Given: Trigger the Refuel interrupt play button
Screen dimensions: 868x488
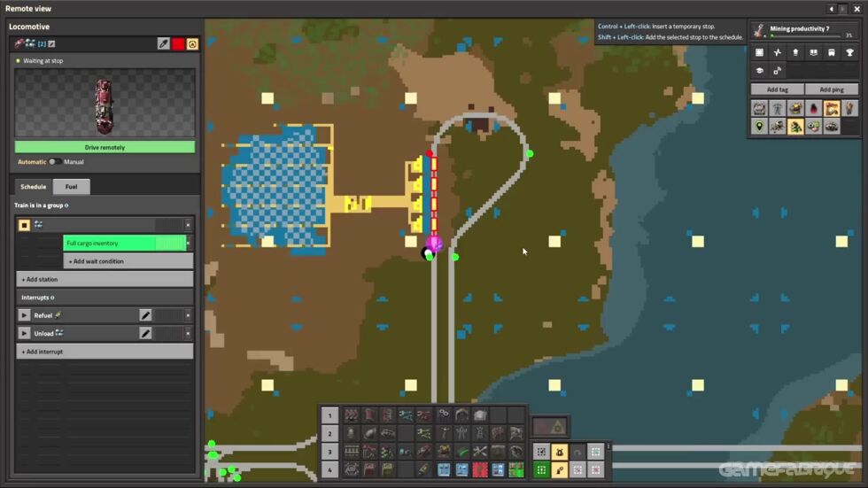Looking at the screenshot, I should pyautogui.click(x=24, y=315).
